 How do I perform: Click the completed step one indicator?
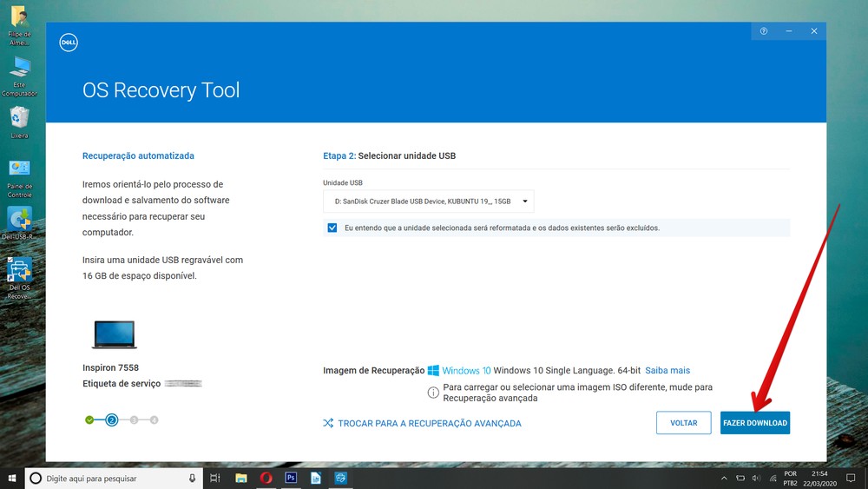point(89,420)
